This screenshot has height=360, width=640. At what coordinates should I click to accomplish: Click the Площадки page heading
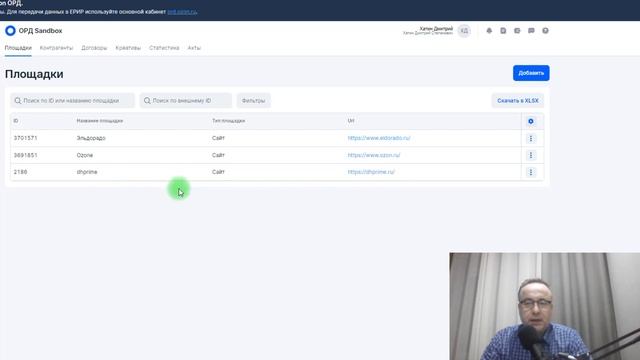(34, 74)
